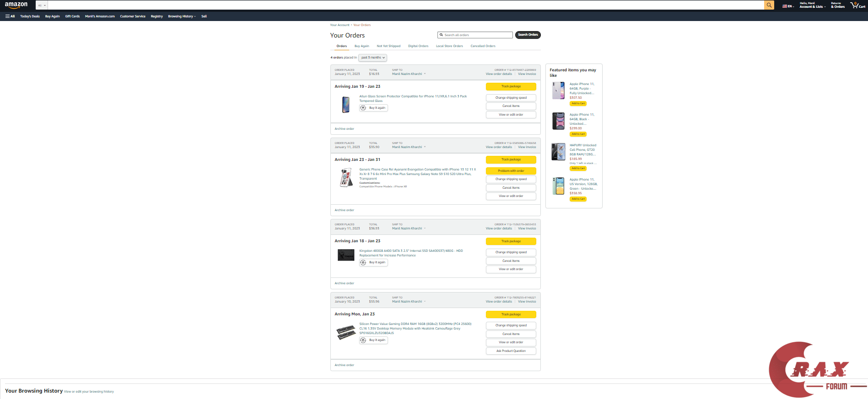
Task: Switch to the Buy Again tab
Action: [361, 46]
